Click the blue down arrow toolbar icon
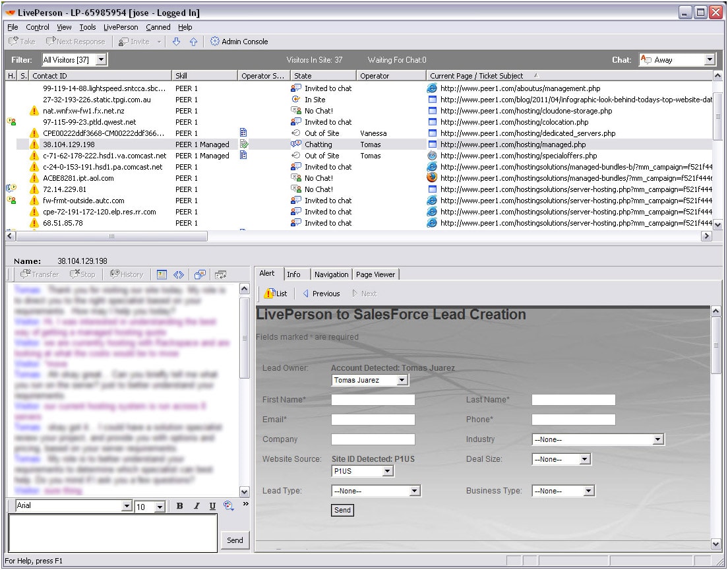The width and height of the screenshot is (728, 570). point(177,42)
